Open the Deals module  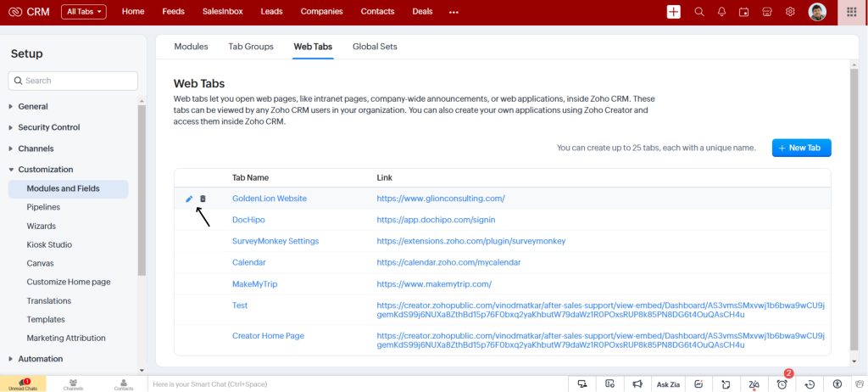[x=422, y=11]
